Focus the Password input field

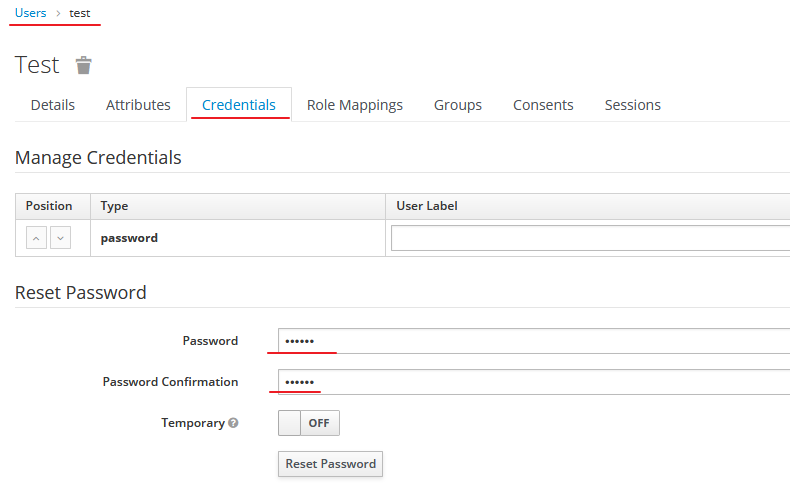[534, 341]
